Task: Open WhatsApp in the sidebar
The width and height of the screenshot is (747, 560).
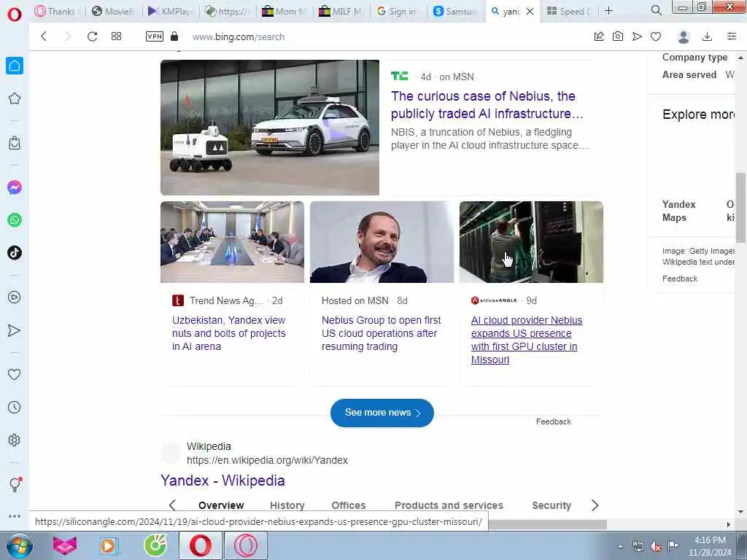Action: click(15, 220)
